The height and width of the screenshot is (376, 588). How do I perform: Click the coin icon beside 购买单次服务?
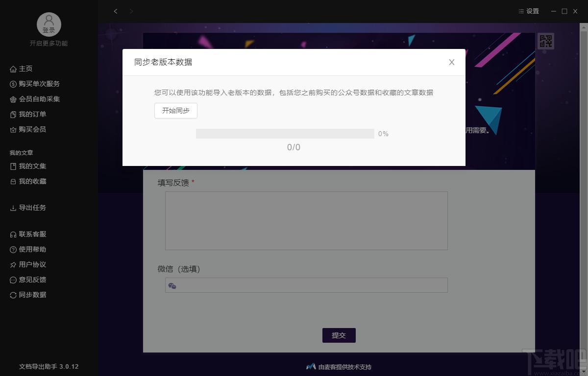point(13,84)
